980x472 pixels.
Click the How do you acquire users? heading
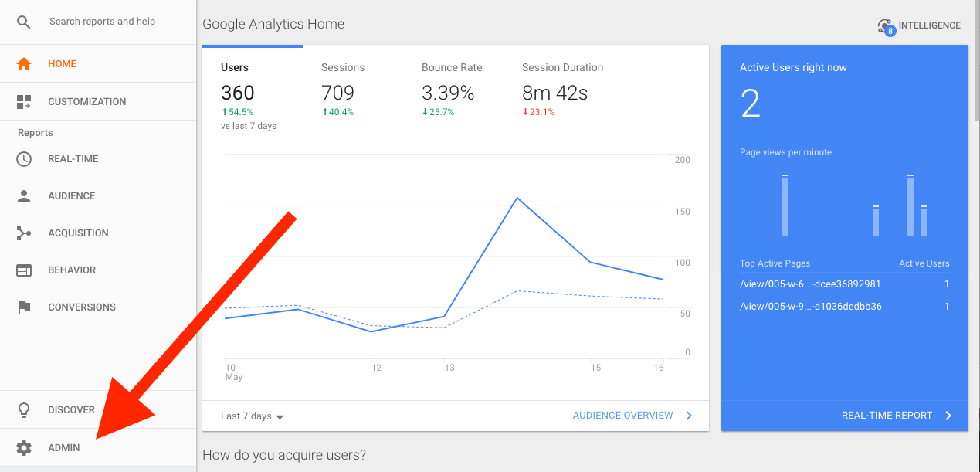pyautogui.click(x=284, y=455)
